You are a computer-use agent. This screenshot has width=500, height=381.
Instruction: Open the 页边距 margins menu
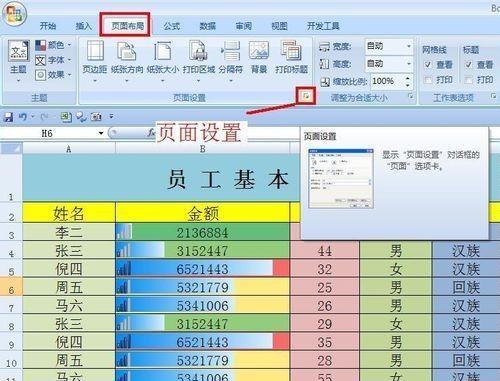[x=95, y=61]
